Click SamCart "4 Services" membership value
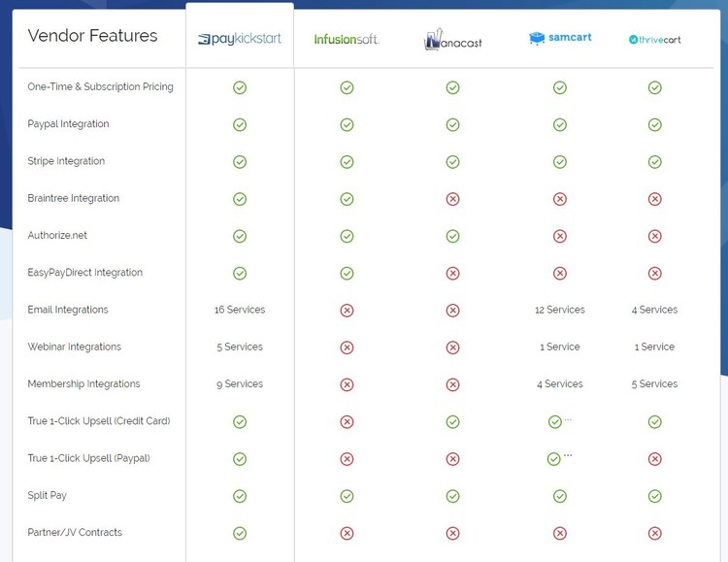 pos(560,384)
